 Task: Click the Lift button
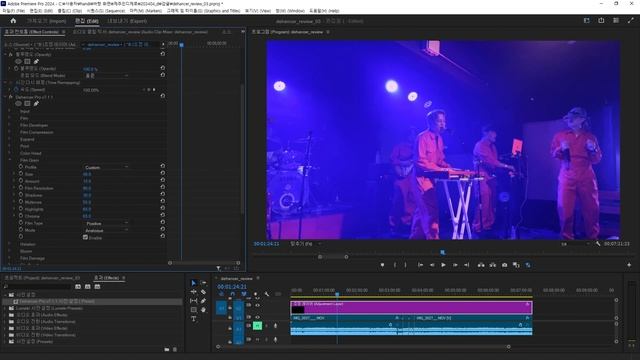481,265
